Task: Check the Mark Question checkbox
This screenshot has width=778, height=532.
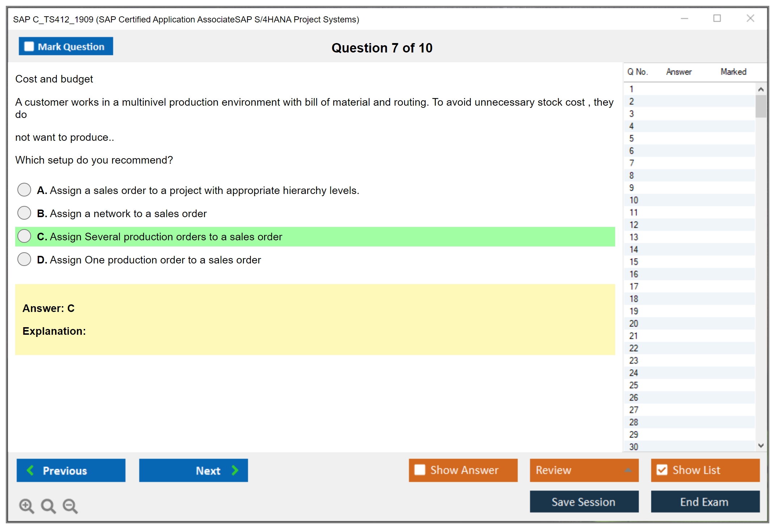Action: [x=29, y=47]
